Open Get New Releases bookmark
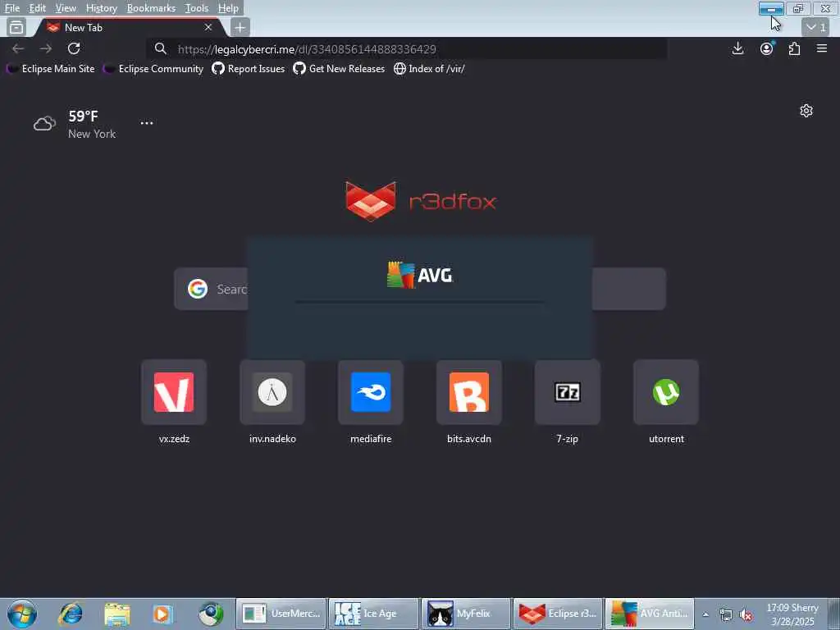The height and width of the screenshot is (630, 840). pyautogui.click(x=339, y=69)
